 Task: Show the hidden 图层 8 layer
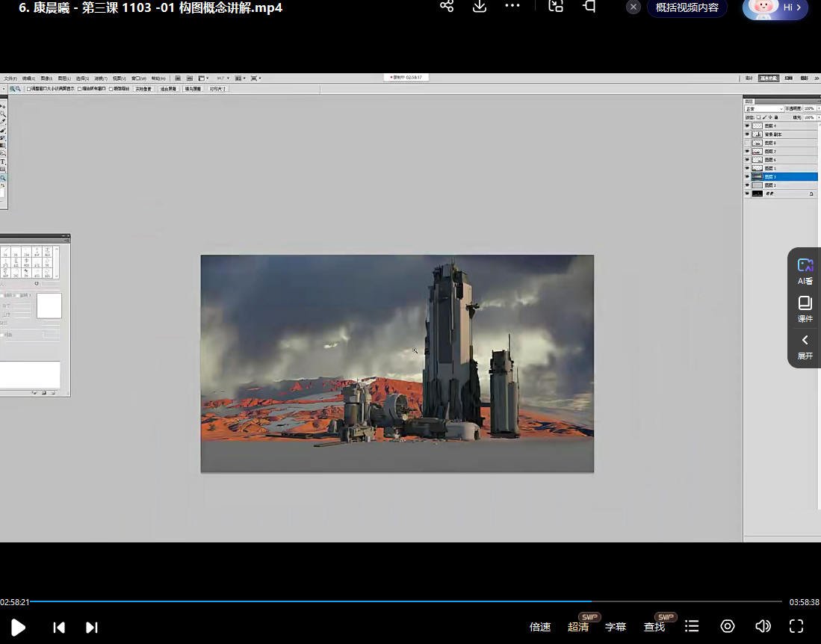(x=747, y=143)
